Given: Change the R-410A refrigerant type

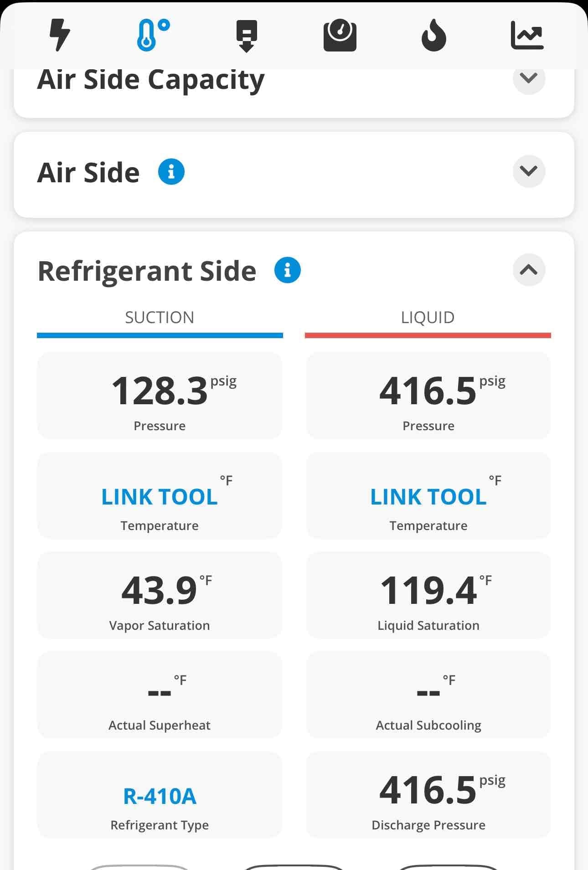Looking at the screenshot, I should pos(160,795).
